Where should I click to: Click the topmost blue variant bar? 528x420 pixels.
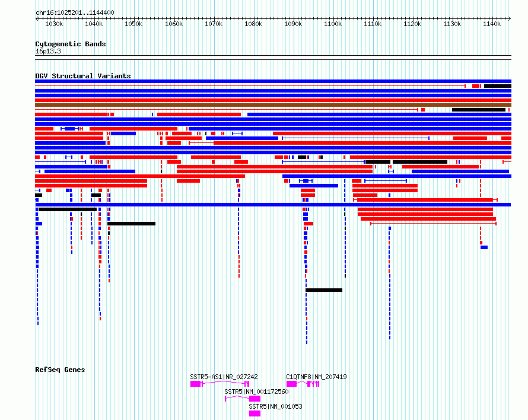point(273,81)
